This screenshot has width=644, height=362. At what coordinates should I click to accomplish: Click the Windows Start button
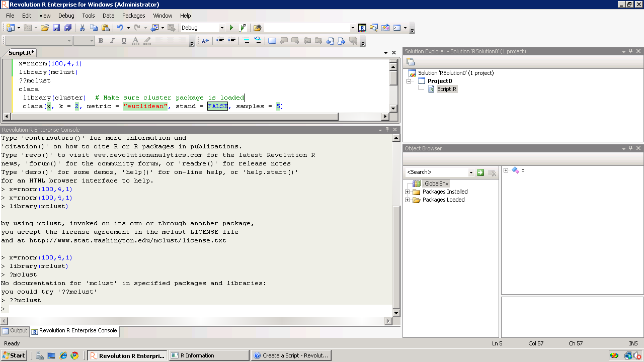(x=14, y=355)
